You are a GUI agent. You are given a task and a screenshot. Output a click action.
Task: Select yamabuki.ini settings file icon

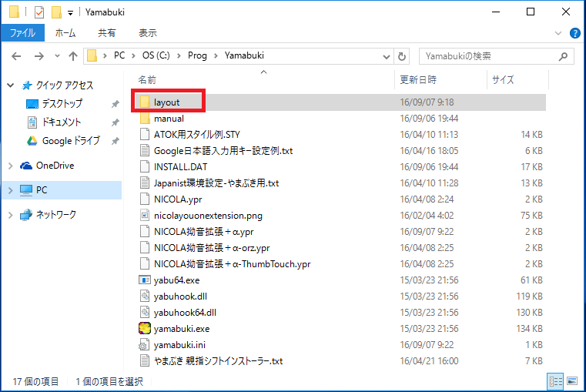coord(144,345)
